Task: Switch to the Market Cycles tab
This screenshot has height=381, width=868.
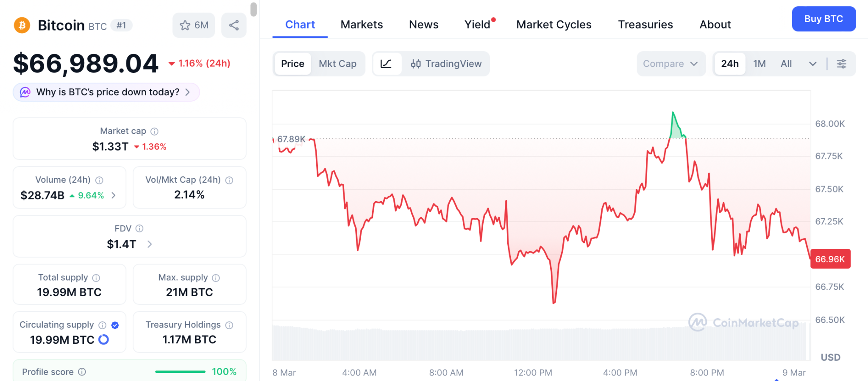Action: coord(554,25)
